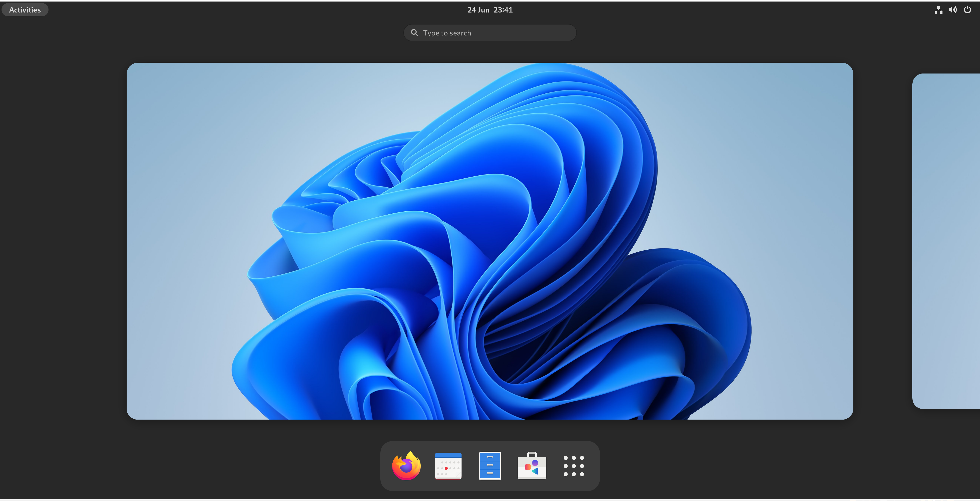Open the GNOME Calendar app icon
980x501 pixels.
pyautogui.click(x=448, y=466)
